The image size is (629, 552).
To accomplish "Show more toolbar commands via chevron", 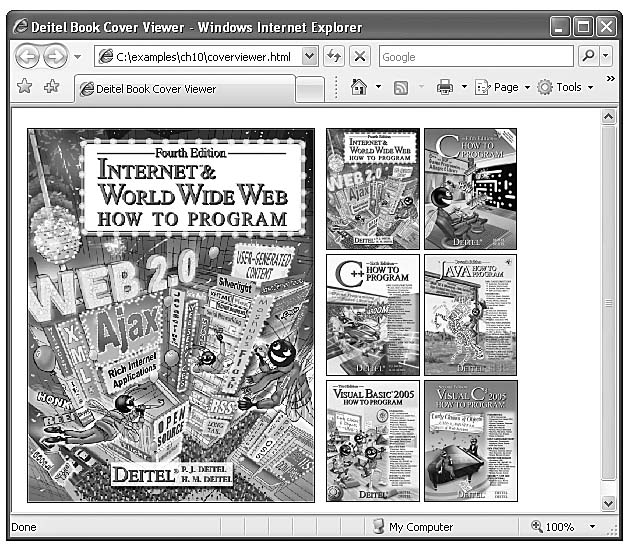I will point(611,79).
